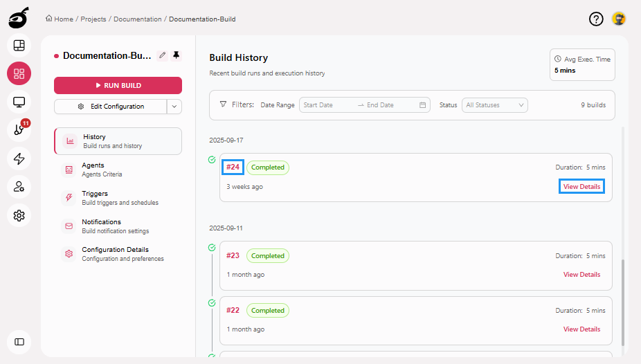Click the Build History heading
This screenshot has width=641, height=364.
239,57
